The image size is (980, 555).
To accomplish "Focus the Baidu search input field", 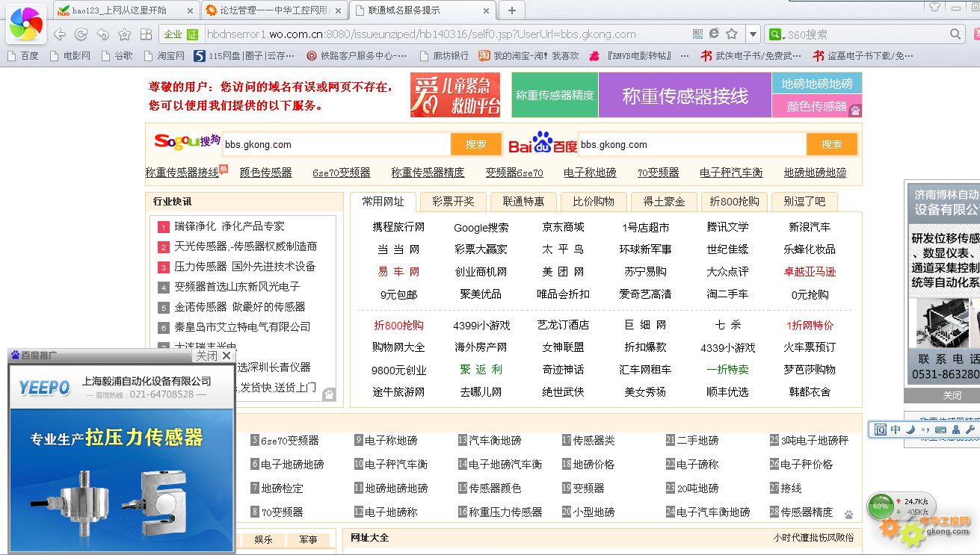I will click(692, 144).
